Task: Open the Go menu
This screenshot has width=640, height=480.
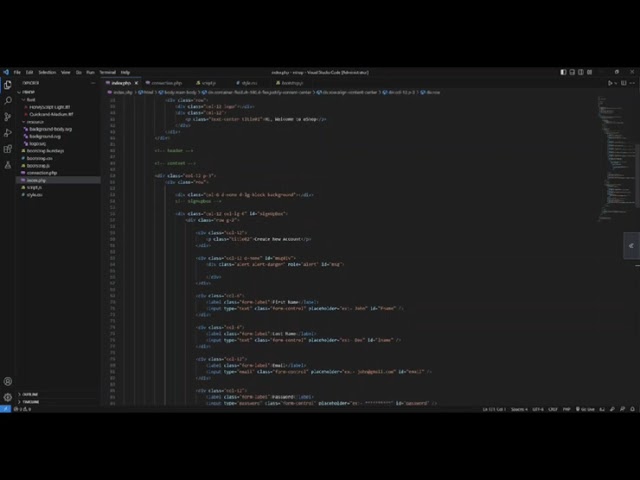Action: (x=78, y=72)
